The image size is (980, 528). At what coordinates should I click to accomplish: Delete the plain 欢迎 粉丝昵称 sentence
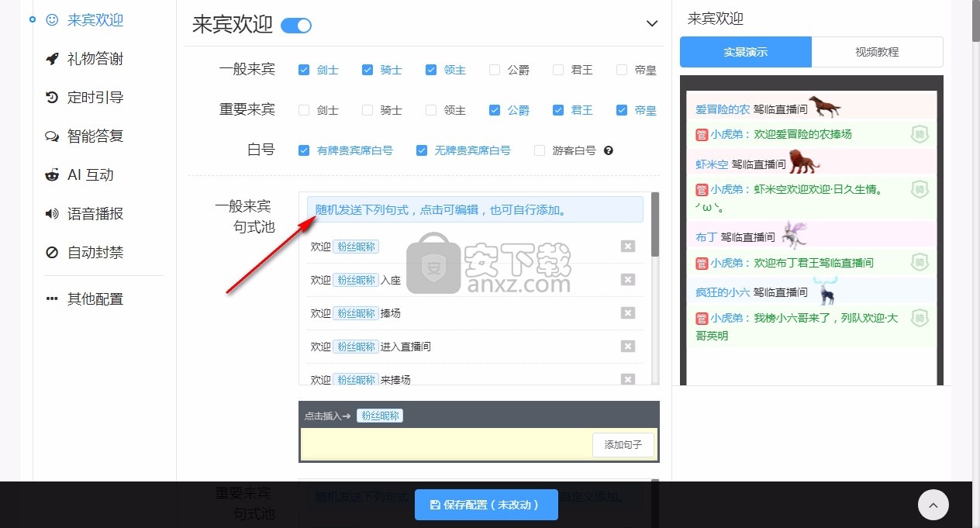pos(628,247)
